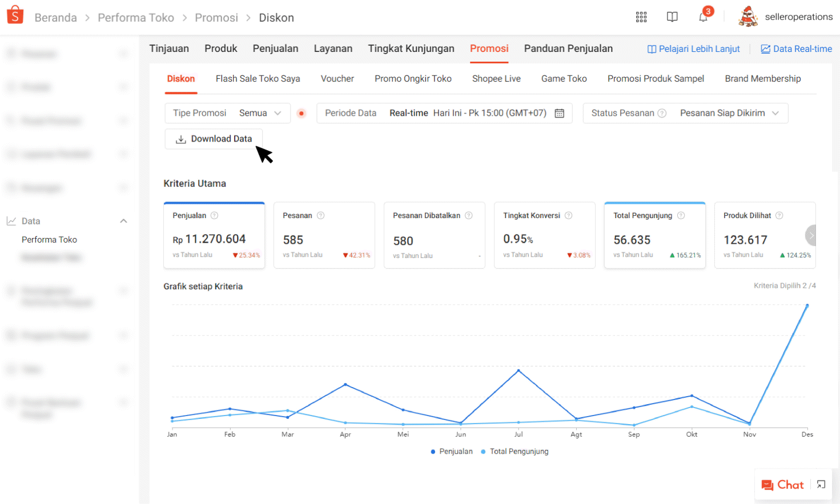Click the Pesanan Dibatalkan help icon

pyautogui.click(x=468, y=215)
